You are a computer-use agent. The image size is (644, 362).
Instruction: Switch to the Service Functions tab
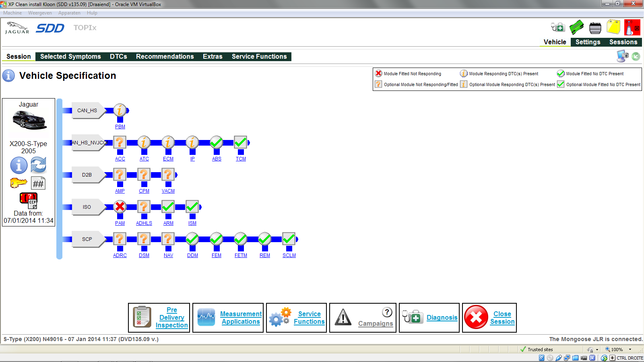click(x=259, y=57)
